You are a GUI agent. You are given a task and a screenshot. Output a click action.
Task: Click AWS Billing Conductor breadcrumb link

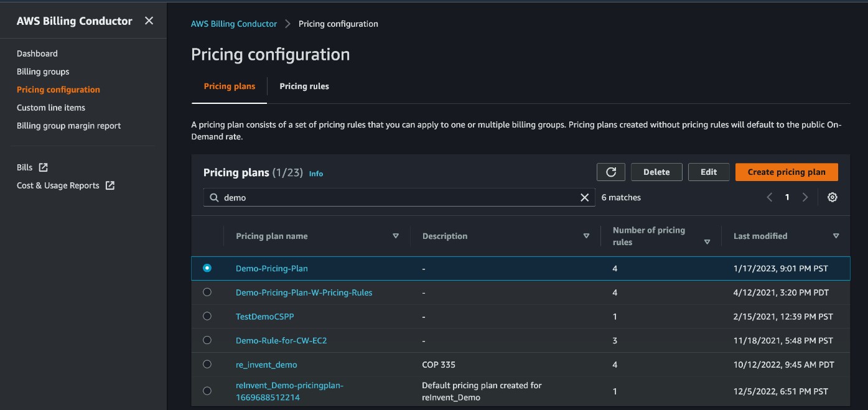click(234, 24)
